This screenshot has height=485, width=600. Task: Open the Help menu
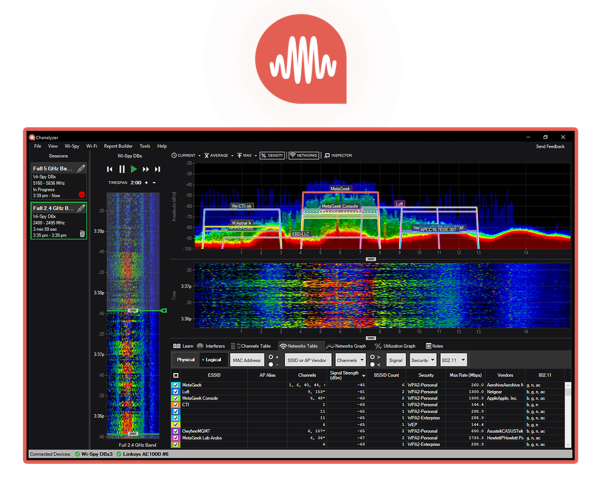click(162, 146)
